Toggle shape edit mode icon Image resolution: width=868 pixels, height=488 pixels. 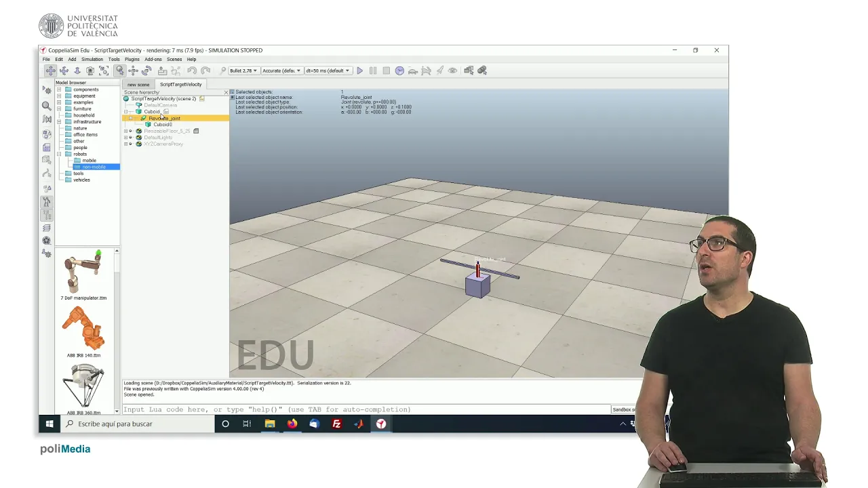[x=47, y=160]
